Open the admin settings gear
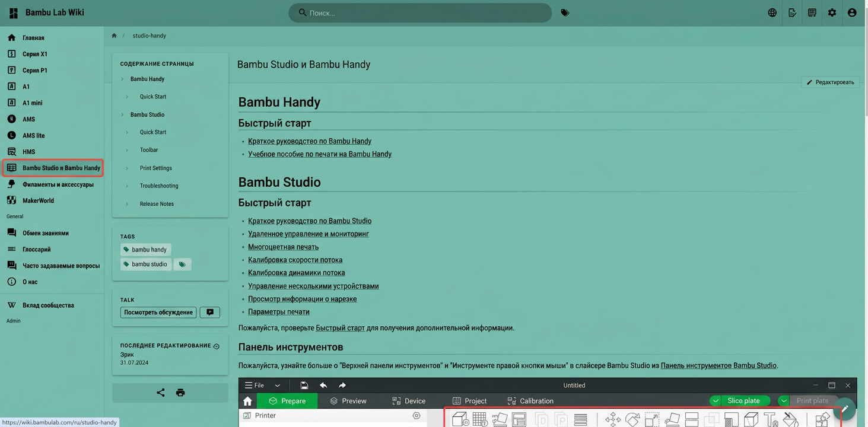 coord(832,12)
